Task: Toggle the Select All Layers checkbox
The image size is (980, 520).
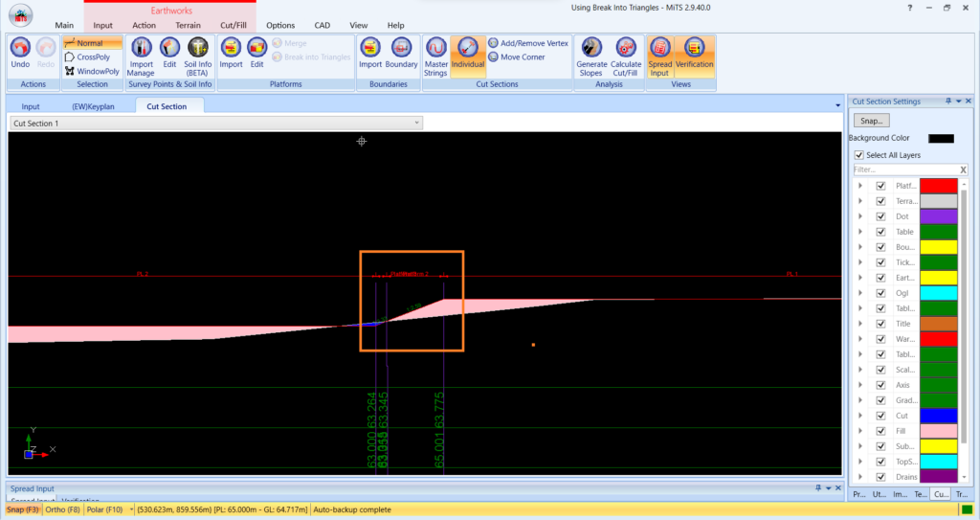Action: (x=858, y=155)
